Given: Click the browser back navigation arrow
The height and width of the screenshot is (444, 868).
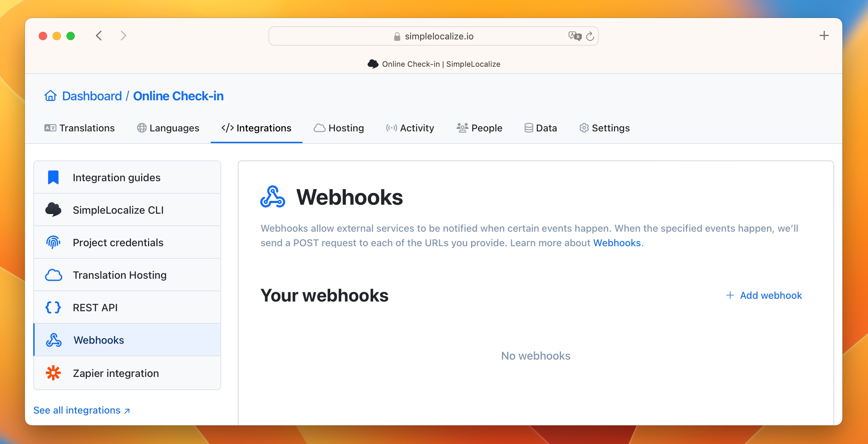Looking at the screenshot, I should point(100,36).
